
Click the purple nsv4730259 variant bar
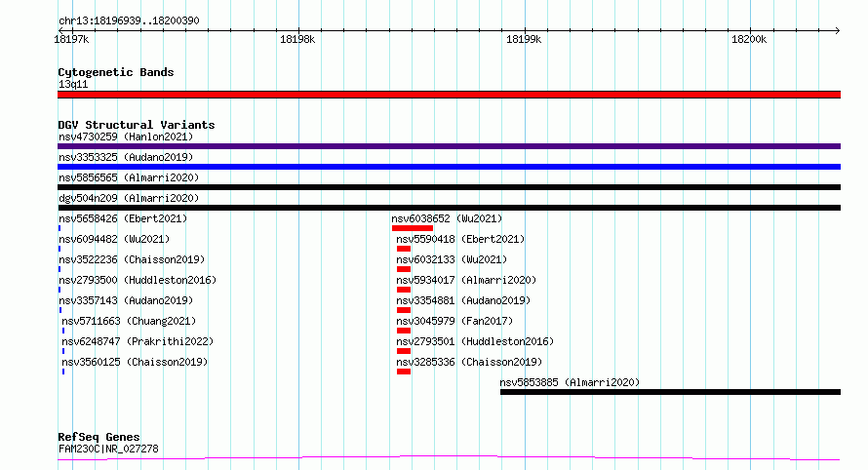pyautogui.click(x=449, y=146)
